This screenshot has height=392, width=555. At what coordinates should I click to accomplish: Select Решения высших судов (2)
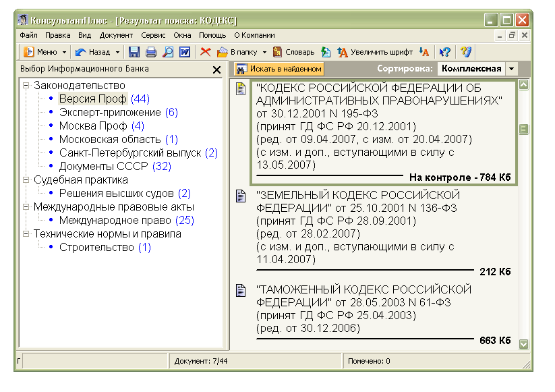pos(125,194)
